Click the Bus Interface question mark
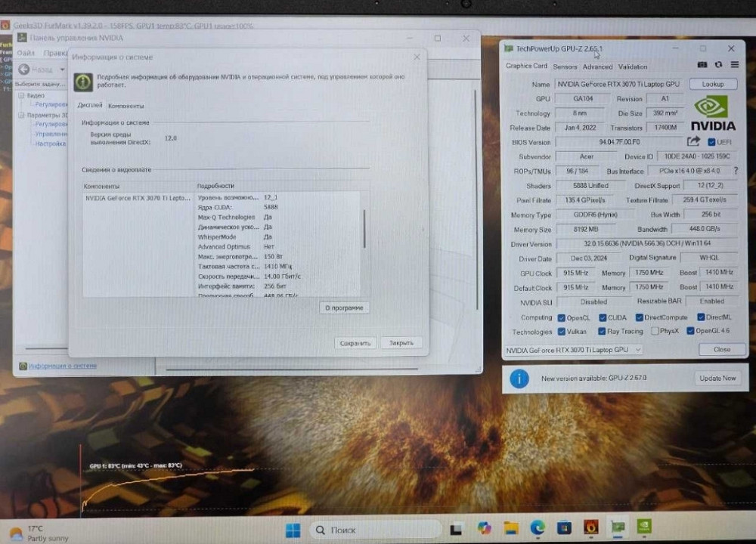This screenshot has height=544, width=756. point(735,171)
